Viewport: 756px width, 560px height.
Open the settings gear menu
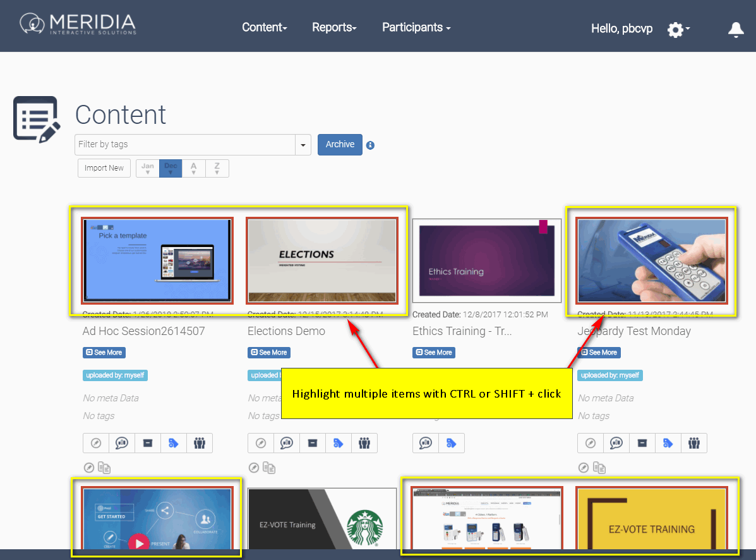[676, 29]
